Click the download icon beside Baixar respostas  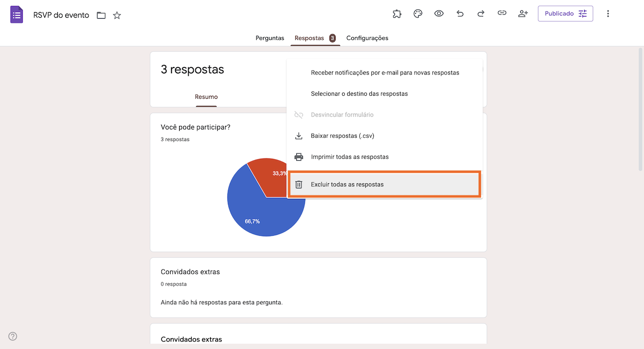[299, 136]
